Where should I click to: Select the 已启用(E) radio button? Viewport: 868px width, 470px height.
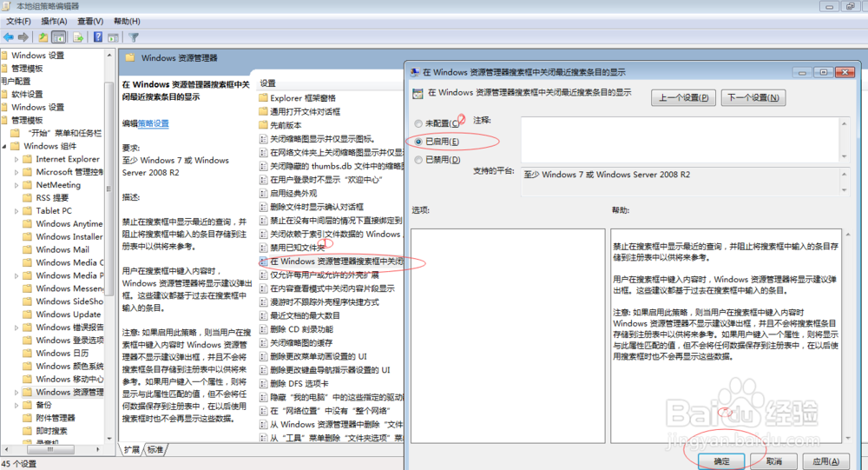418,142
